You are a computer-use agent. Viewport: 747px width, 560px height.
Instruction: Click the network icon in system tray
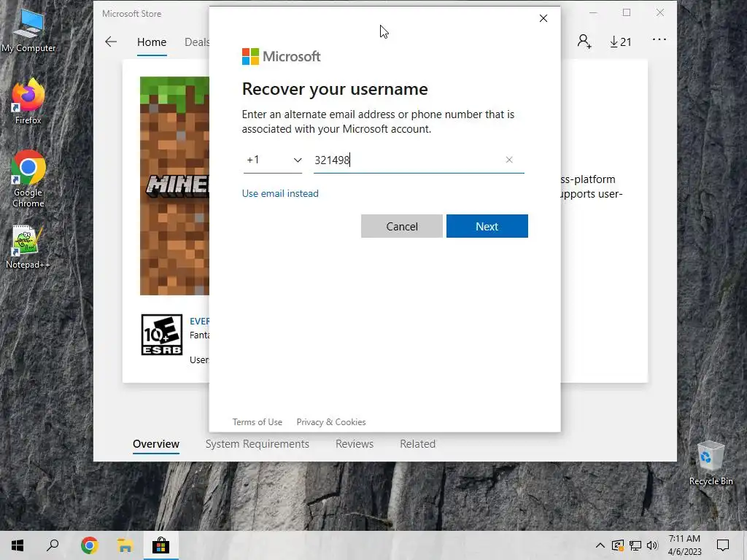635,545
